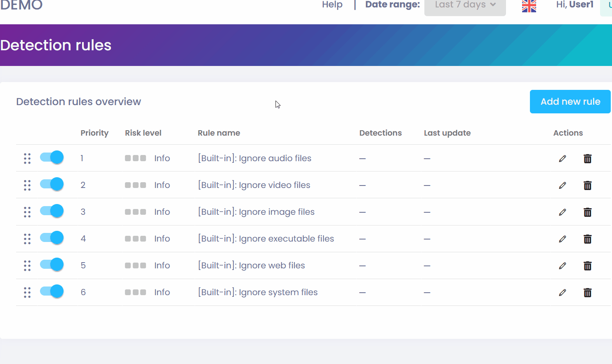
Task: Delete the Ignore system files rule
Action: point(588,292)
